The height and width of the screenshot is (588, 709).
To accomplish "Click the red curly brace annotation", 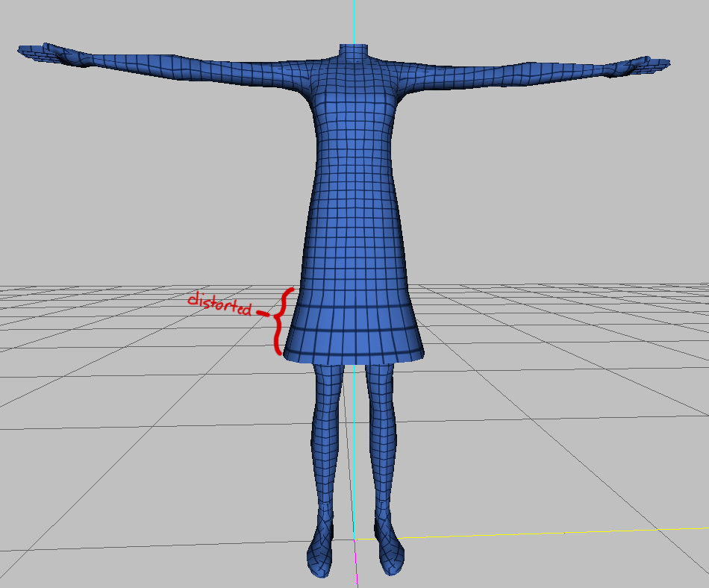I will pos(281,321).
